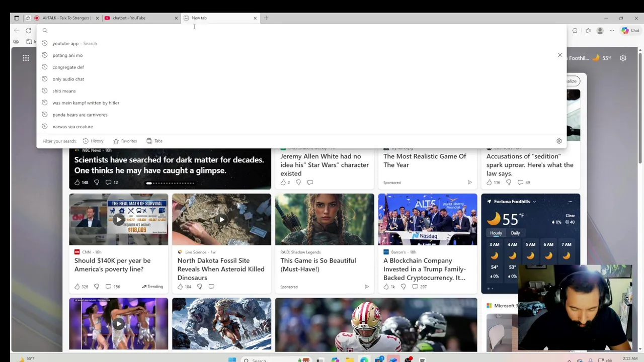Switch weather forecast to Daily

pos(515,233)
